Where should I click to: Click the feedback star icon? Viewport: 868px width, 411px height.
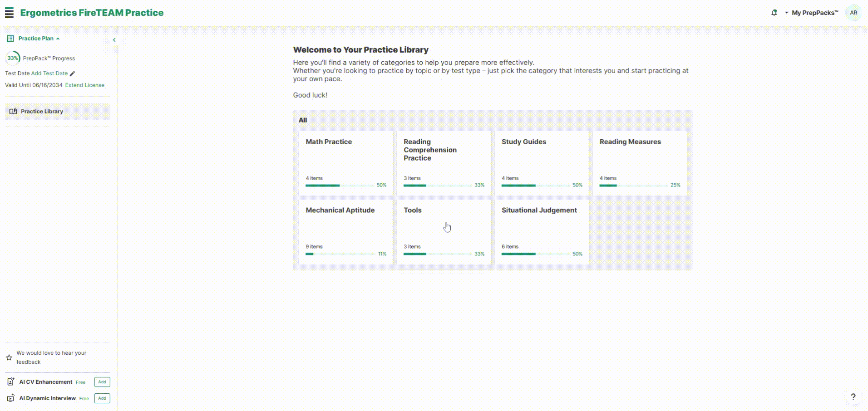[x=9, y=357]
